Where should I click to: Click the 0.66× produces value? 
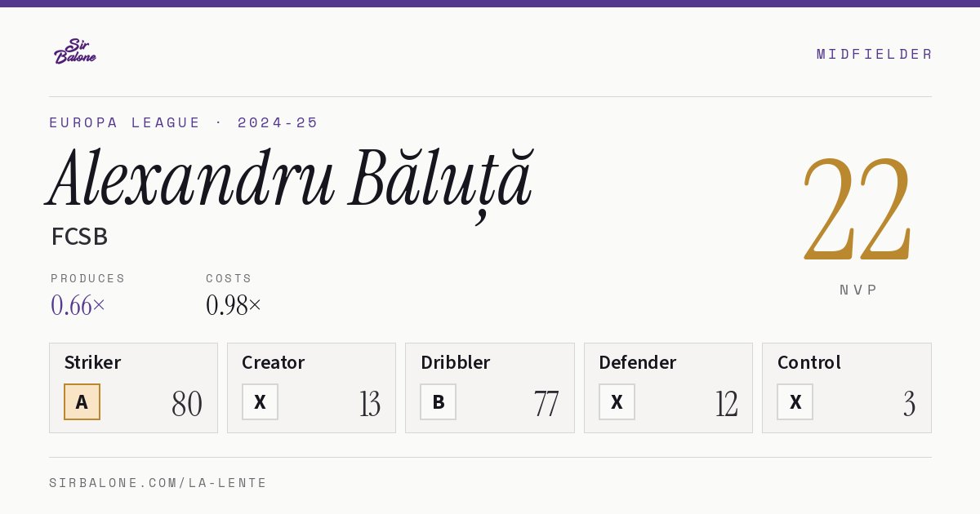[78, 305]
